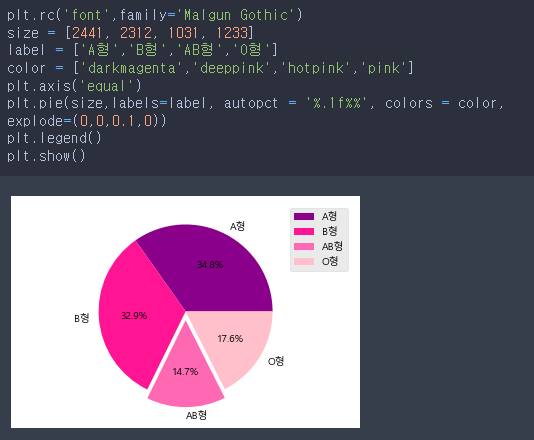The image size is (534, 440).
Task: Click the plt.show() code line
Action: [46, 156]
